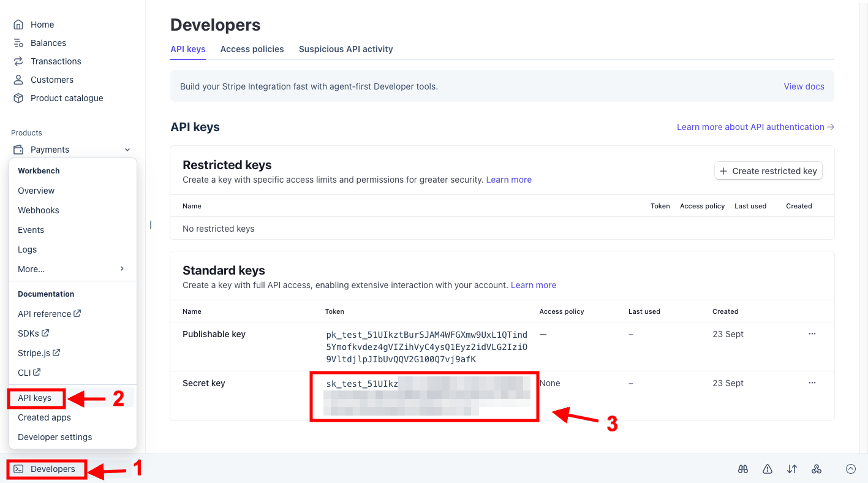This screenshot has height=483, width=868.
Task: Click 'No restricted keys' text
Action: point(219,229)
